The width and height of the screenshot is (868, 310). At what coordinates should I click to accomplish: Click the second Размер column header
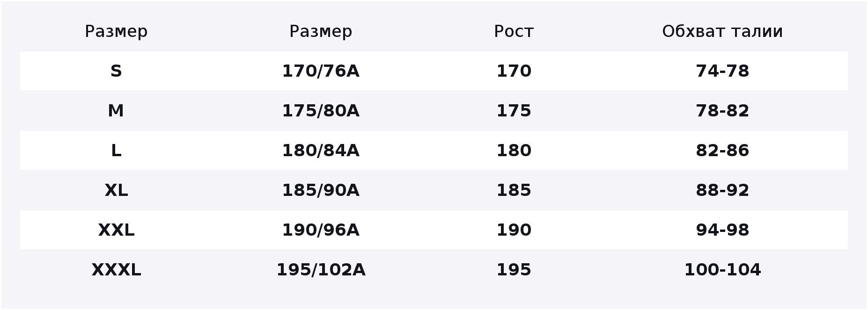tap(321, 31)
